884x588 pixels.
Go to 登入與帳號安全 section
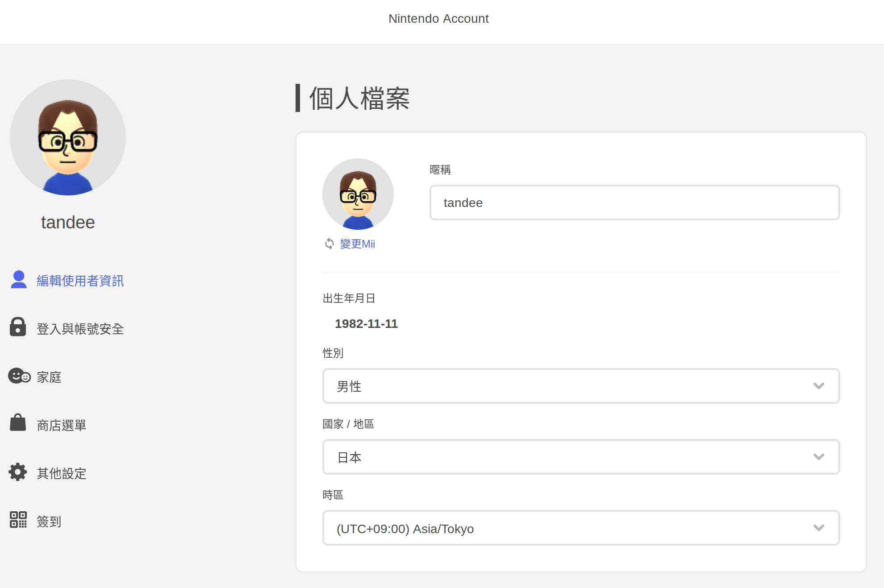pyautogui.click(x=80, y=329)
